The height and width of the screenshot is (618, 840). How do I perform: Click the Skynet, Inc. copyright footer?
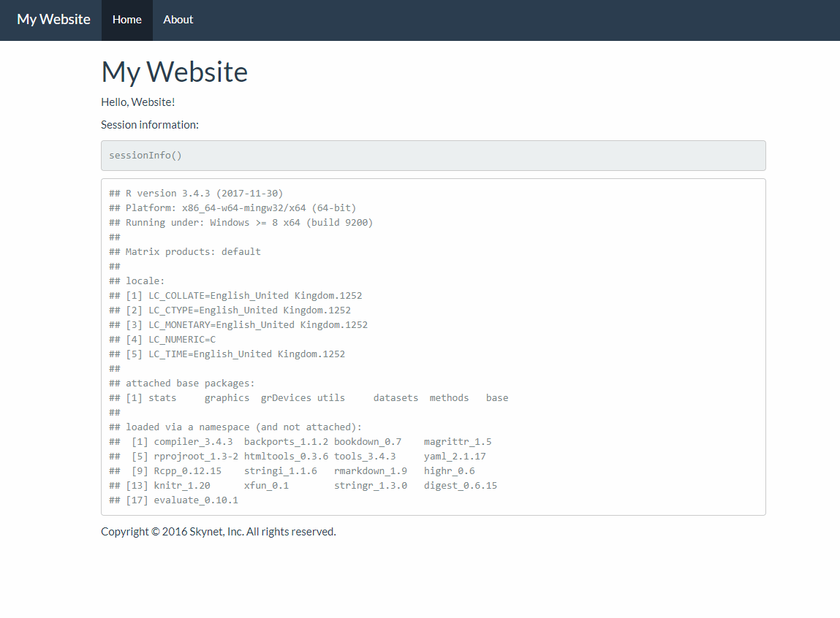coord(218,531)
